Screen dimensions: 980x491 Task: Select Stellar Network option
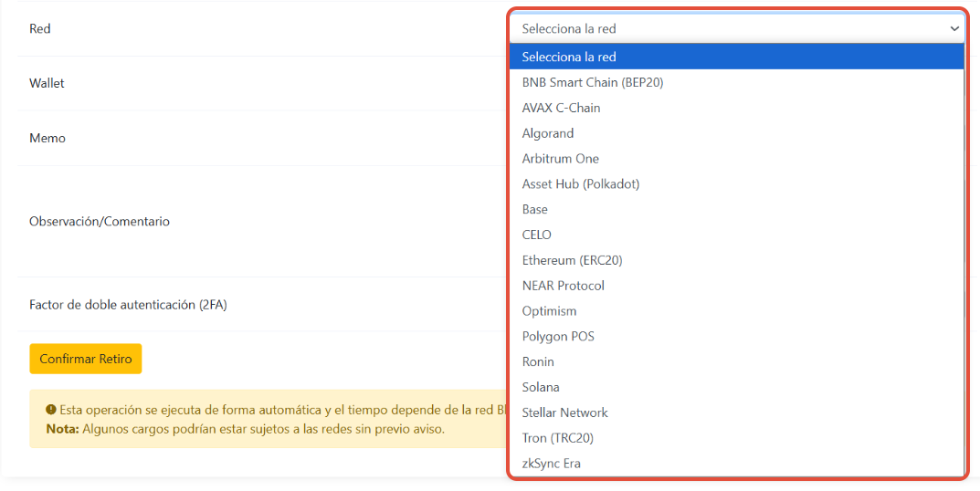[x=737, y=413]
